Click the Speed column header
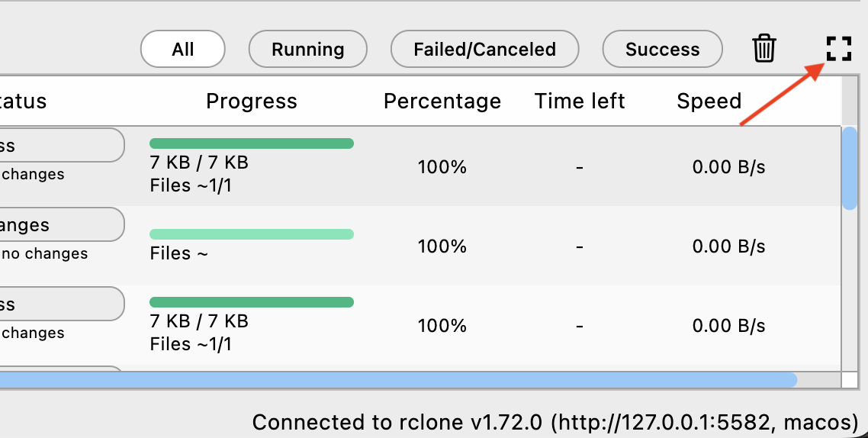This screenshot has width=868, height=438. (x=709, y=101)
